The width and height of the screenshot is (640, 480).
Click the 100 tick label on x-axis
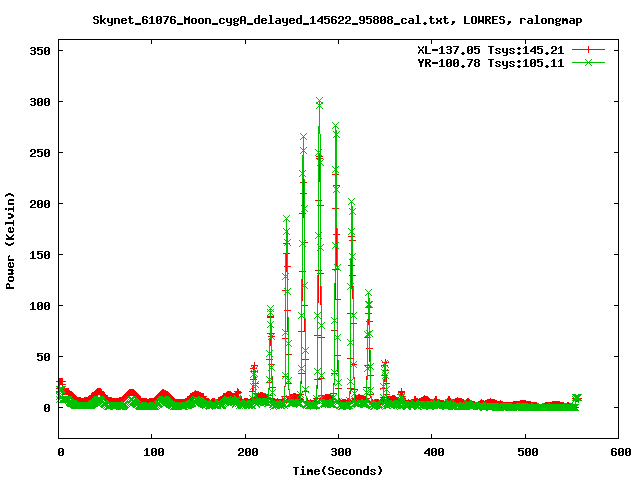point(152,452)
